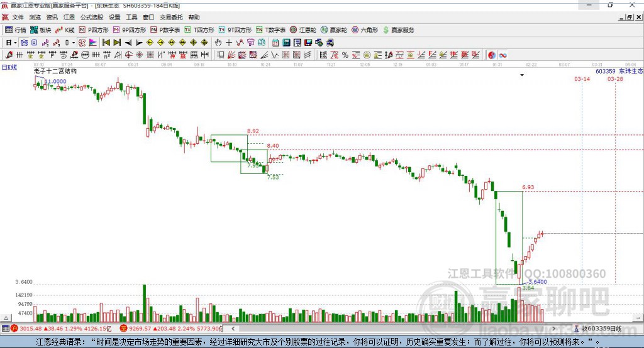Screen dimensions: 644x348
Task: Click the 沪 index 3015.48 status entry
Action: click(61, 329)
